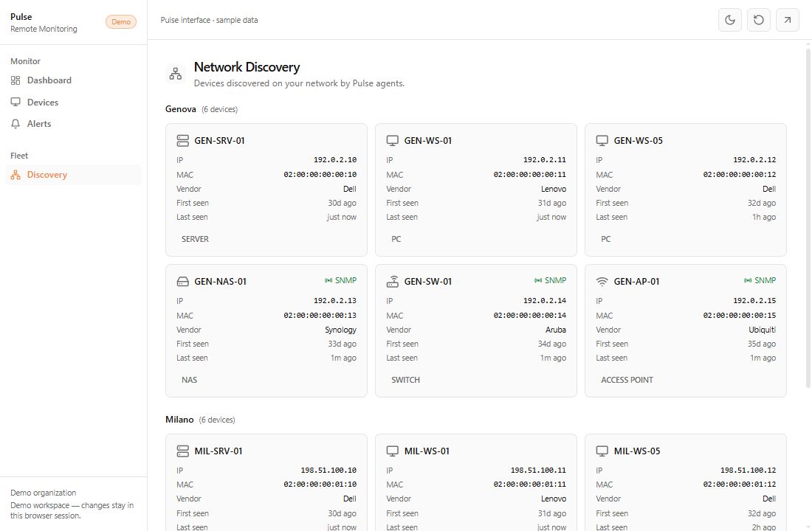Click the monitor icon on GEN-WS-05
Image resolution: width=812 pixels, height=531 pixels.
click(602, 140)
